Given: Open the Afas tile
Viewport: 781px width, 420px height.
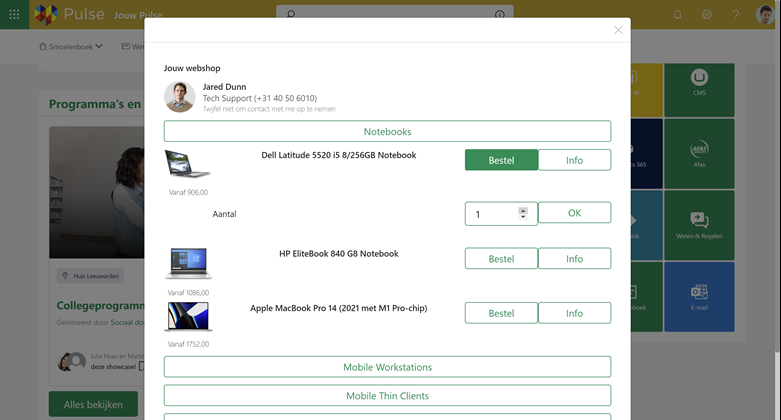Looking at the screenshot, I should click(x=699, y=153).
